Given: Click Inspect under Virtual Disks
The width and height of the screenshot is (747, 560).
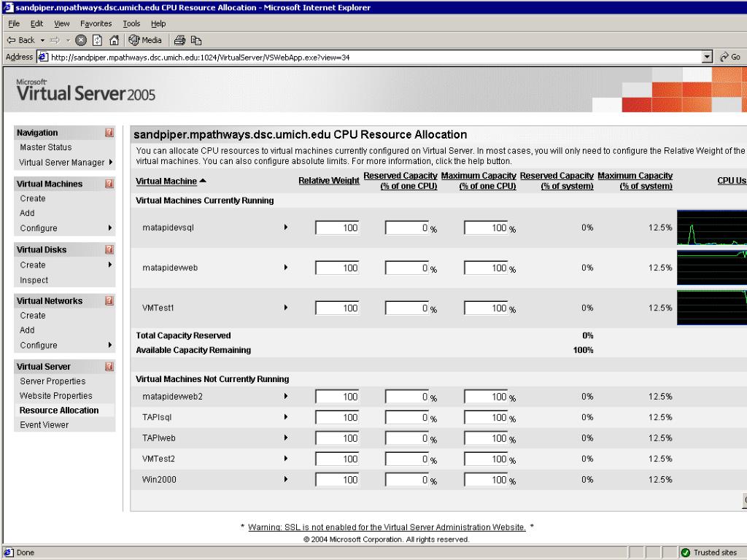Looking at the screenshot, I should [34, 280].
